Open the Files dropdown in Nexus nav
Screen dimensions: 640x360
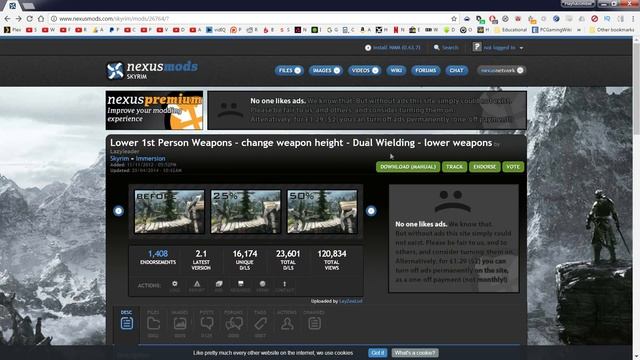coord(289,71)
